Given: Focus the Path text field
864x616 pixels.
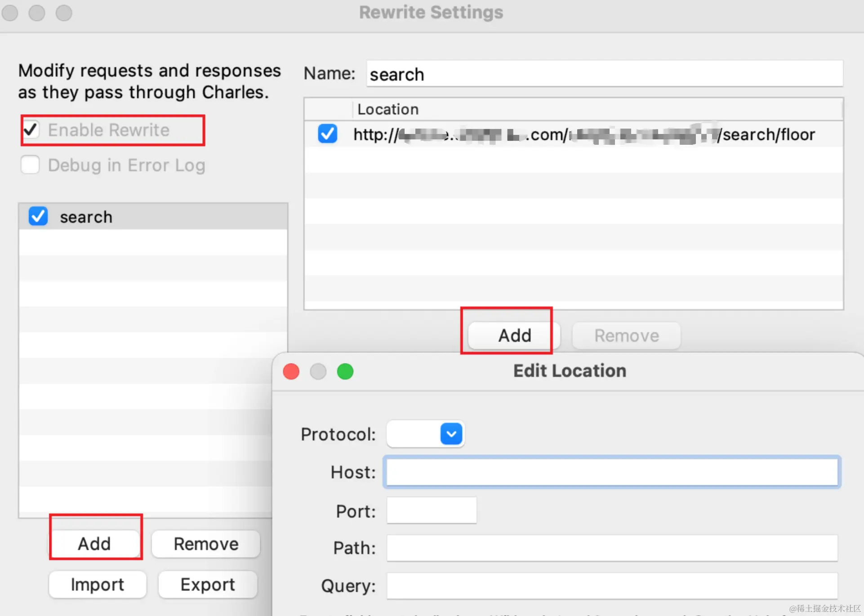Looking at the screenshot, I should [612, 548].
